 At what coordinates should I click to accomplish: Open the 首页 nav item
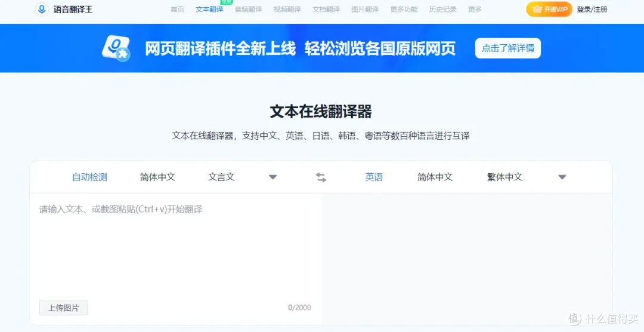pyautogui.click(x=178, y=9)
